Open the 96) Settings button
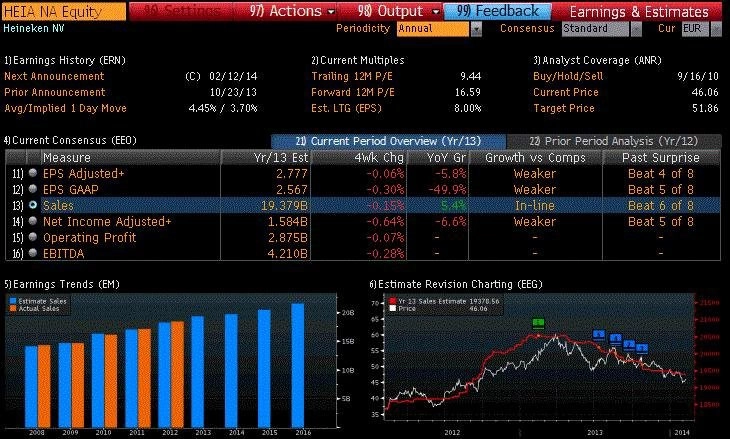The height and width of the screenshot is (439, 730). click(182, 11)
